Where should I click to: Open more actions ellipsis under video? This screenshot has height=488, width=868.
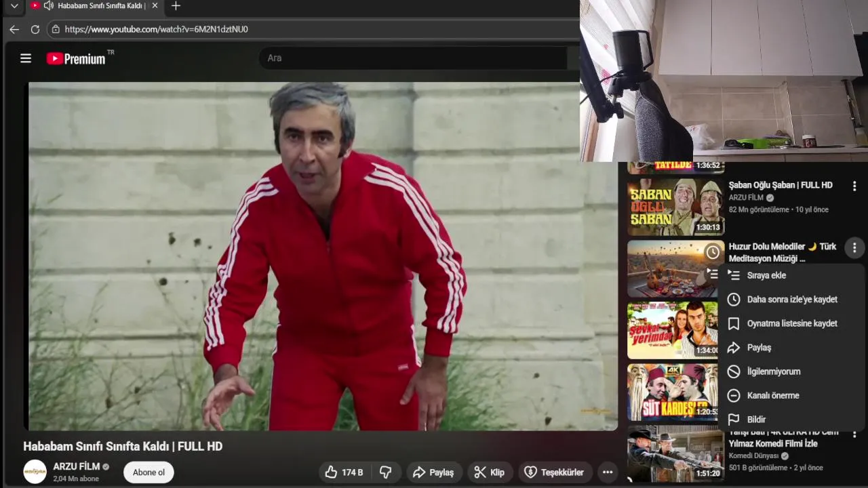tap(608, 472)
